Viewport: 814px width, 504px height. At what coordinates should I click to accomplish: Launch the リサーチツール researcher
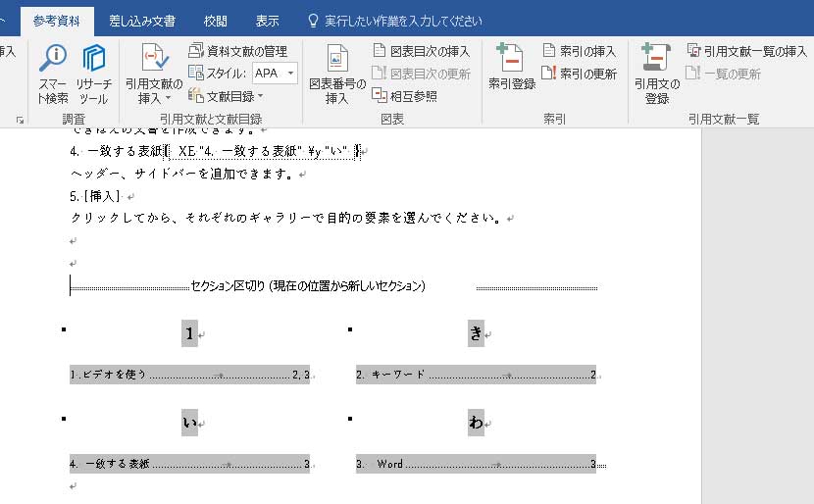94,73
